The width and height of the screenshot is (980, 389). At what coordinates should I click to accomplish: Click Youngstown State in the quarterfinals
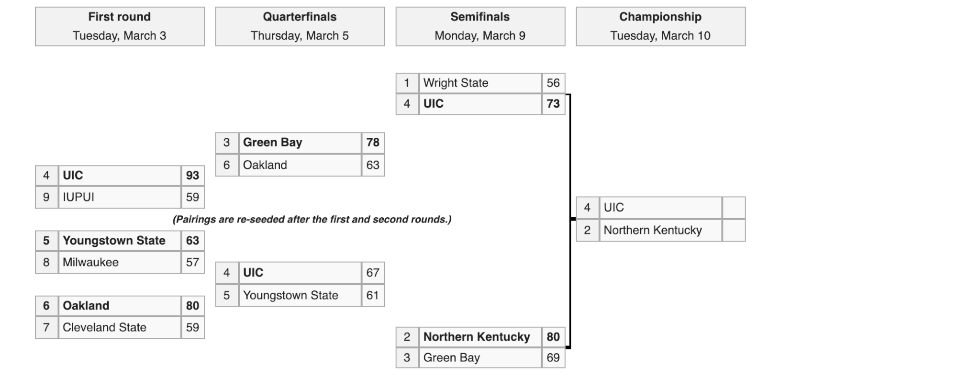click(x=300, y=295)
